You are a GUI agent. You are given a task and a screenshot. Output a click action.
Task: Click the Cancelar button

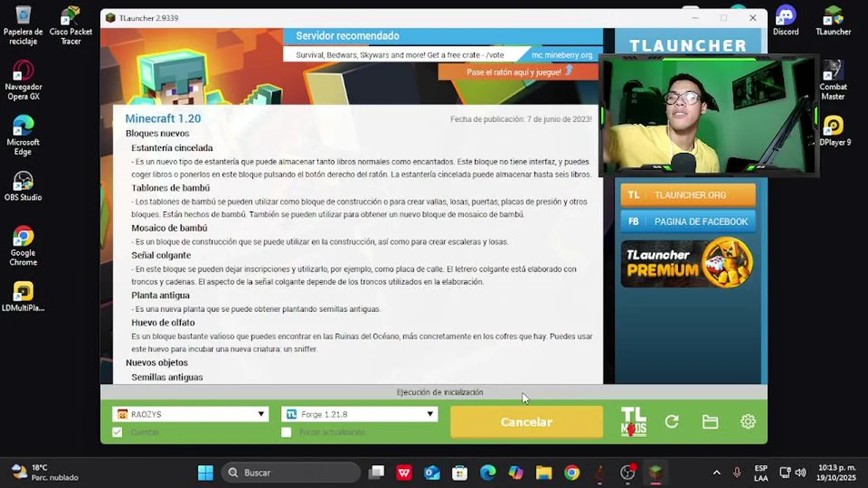point(526,422)
